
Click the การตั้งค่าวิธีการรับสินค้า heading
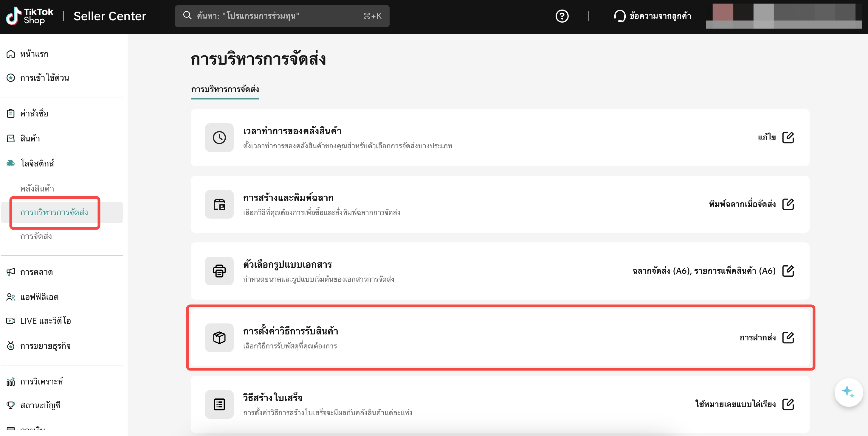pyautogui.click(x=290, y=331)
